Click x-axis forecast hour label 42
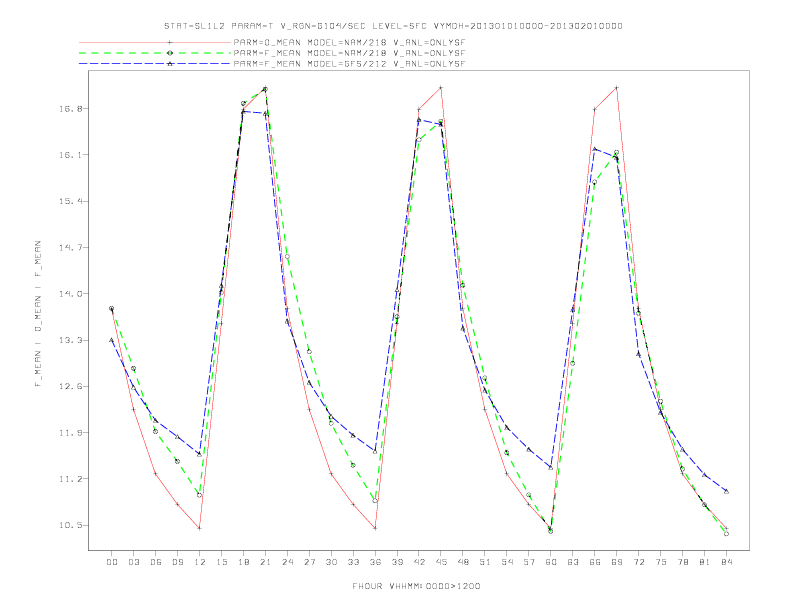The width and height of the screenshot is (792, 612). click(x=419, y=562)
